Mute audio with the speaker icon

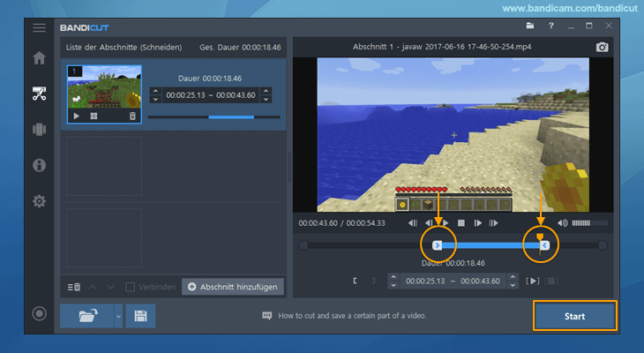562,223
